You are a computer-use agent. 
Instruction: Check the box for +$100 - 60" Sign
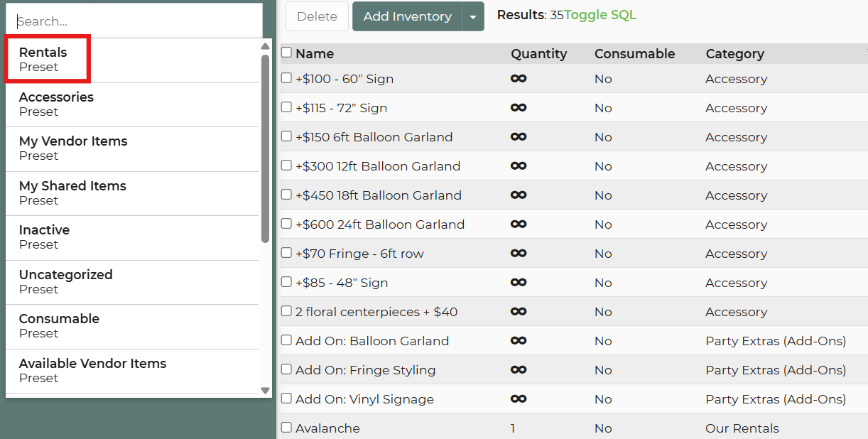pos(286,78)
